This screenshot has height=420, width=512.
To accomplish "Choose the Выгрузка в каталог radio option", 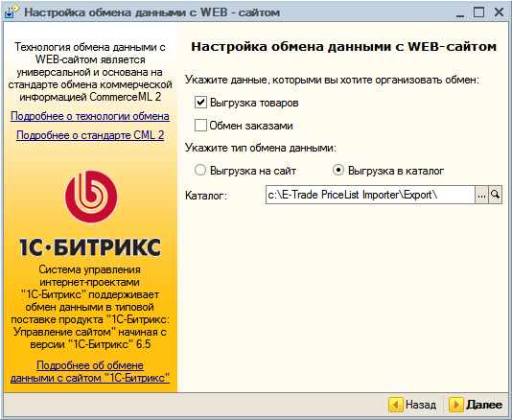I will click(338, 170).
